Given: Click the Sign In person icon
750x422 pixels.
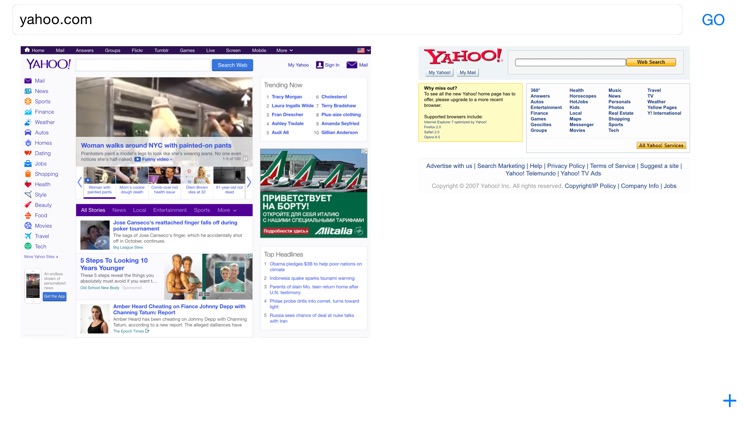Looking at the screenshot, I should [320, 65].
